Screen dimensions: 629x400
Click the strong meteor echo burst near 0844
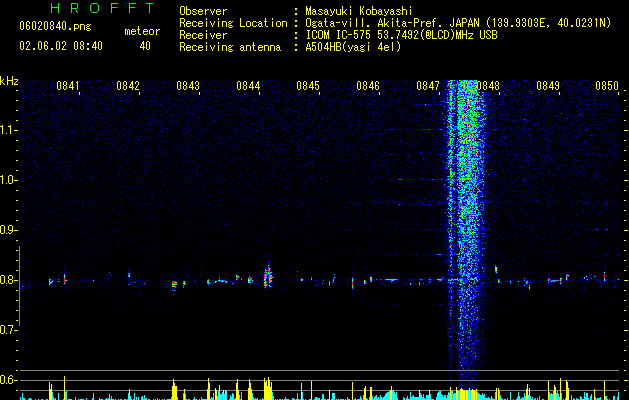(268, 276)
